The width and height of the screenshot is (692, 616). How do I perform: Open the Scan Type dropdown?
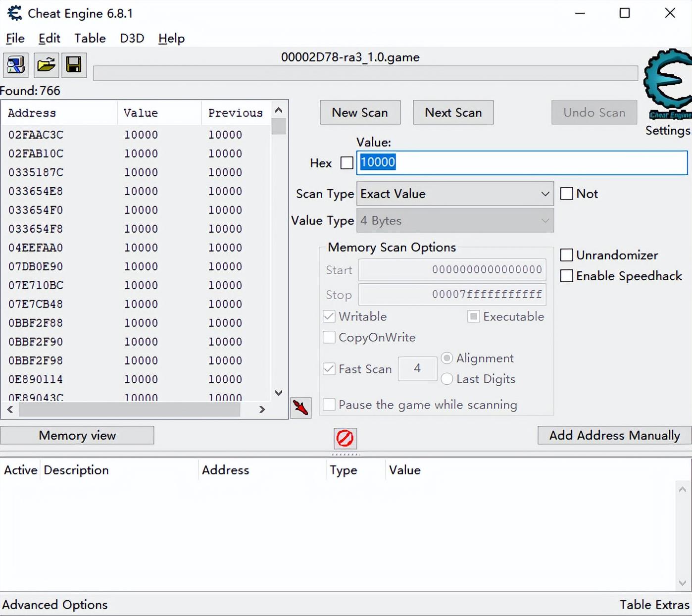click(455, 194)
